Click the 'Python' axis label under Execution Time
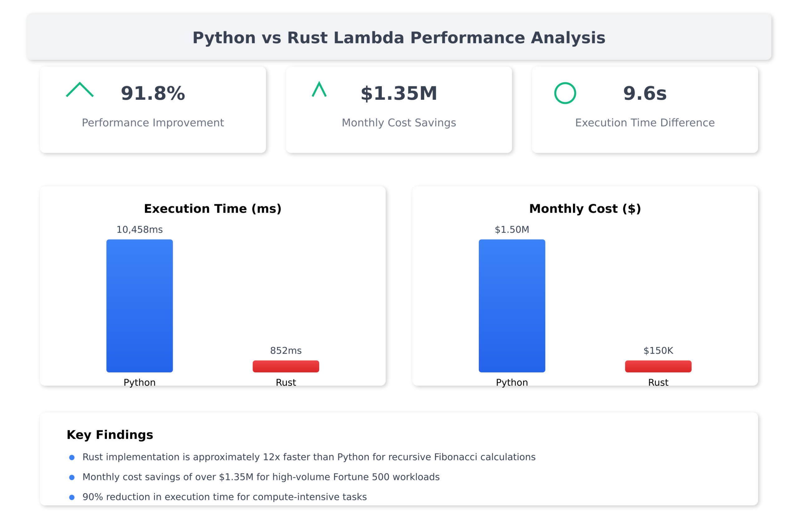Screen dimensions: 798x532 [x=139, y=383]
